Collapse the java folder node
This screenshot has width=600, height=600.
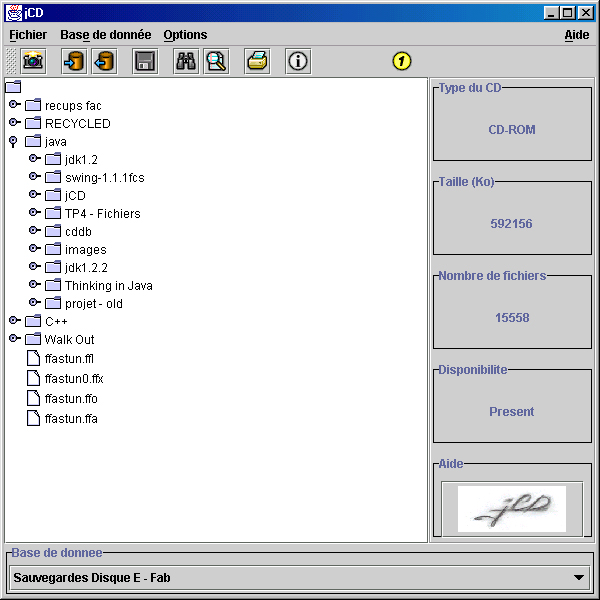[x=13, y=142]
